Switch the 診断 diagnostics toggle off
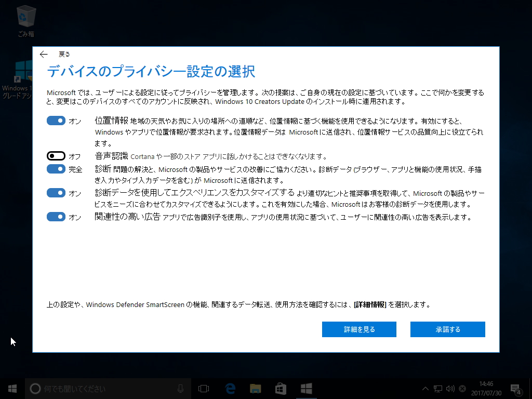The width and height of the screenshot is (532, 399). pyautogui.click(x=56, y=168)
